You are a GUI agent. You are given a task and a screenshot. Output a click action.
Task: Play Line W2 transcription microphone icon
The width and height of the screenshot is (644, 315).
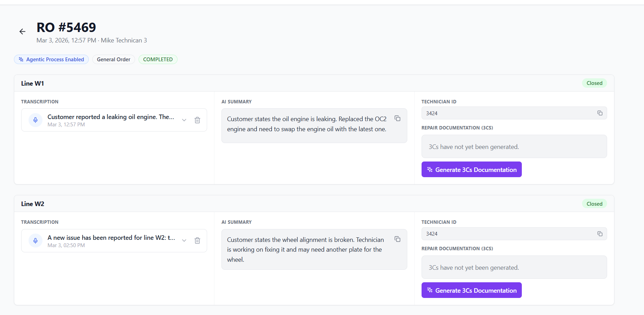pyautogui.click(x=36, y=241)
